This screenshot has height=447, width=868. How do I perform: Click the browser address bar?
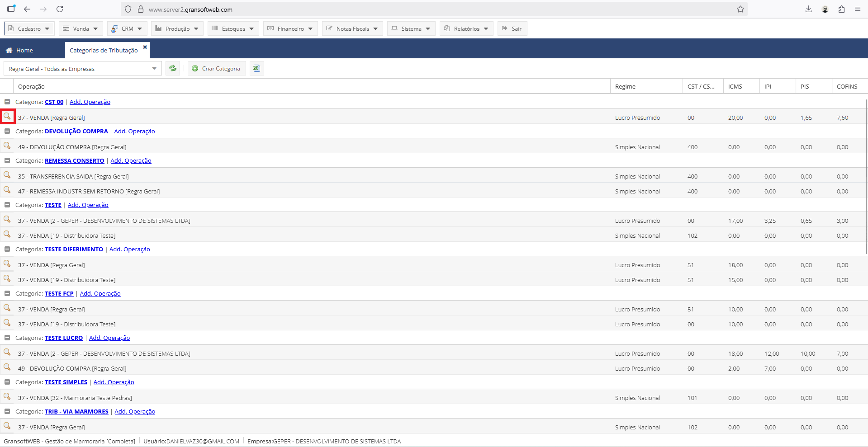tap(407, 9)
